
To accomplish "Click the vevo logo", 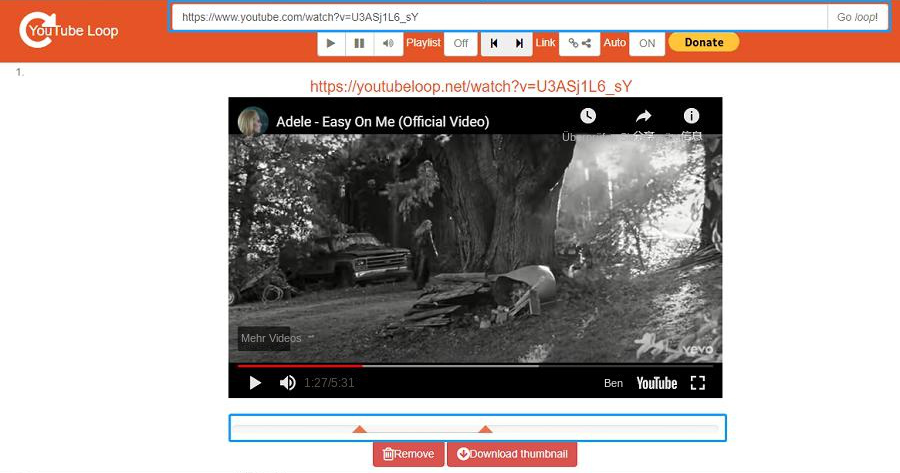I will click(697, 349).
